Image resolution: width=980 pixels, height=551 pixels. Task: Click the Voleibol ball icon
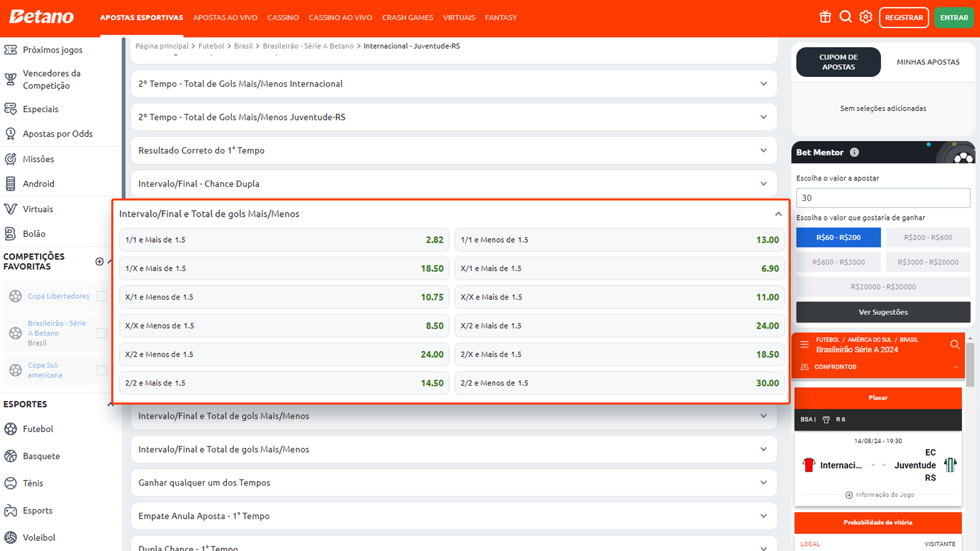[x=10, y=537]
